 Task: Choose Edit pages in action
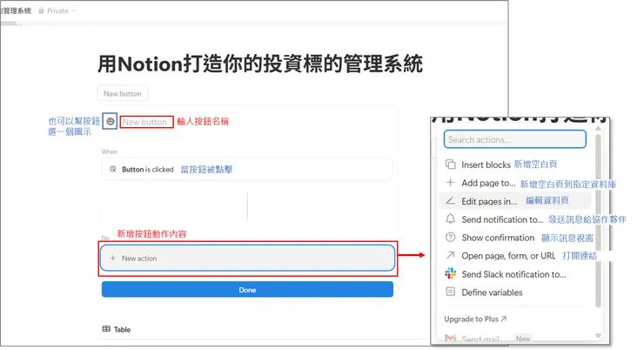pos(515,201)
